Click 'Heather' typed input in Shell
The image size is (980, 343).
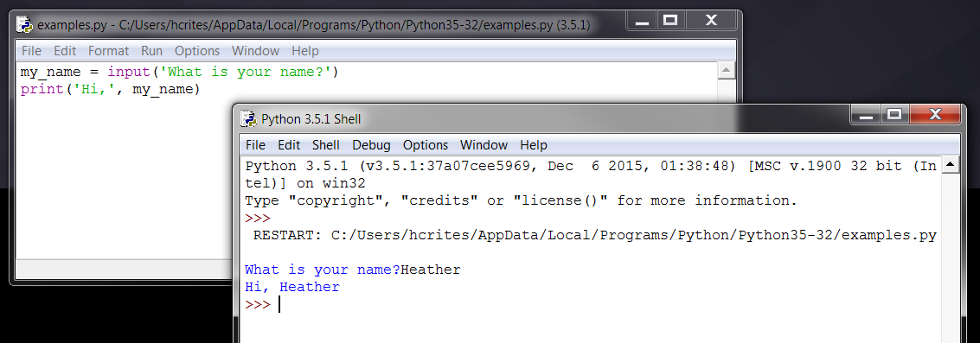pos(431,270)
